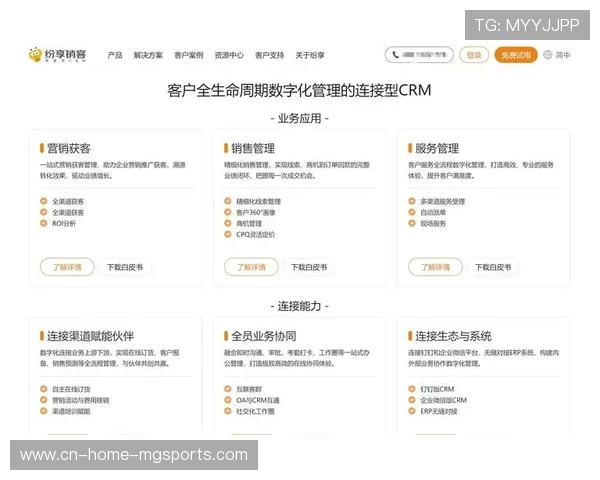Click the check icon beside 自主在线订货
This screenshot has width=600, height=480.
point(44,389)
